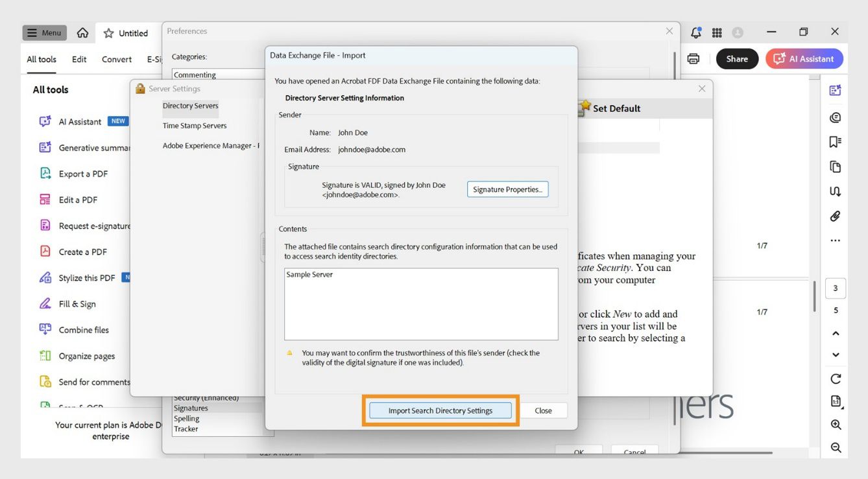Go to next page with the down chevron
The image size is (868, 479).
tap(836, 355)
